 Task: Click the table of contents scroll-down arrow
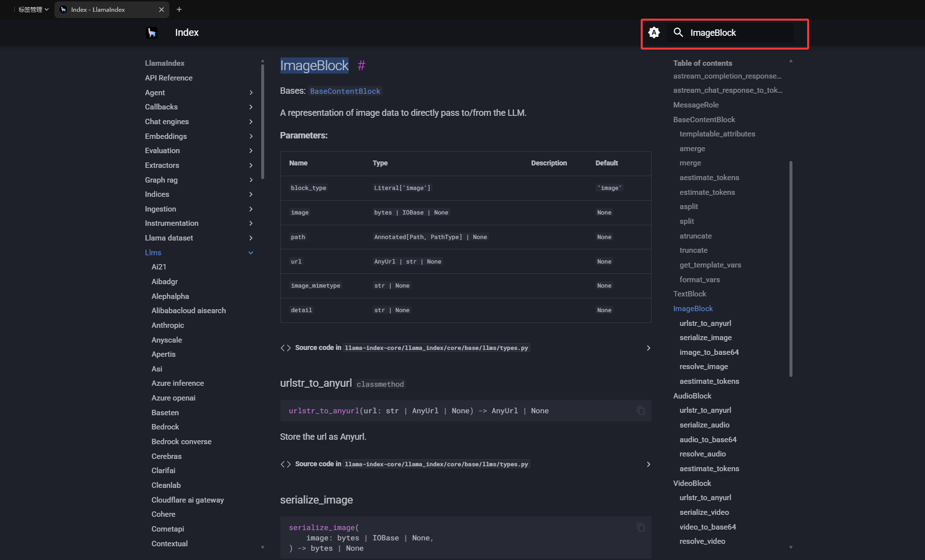[x=790, y=547]
